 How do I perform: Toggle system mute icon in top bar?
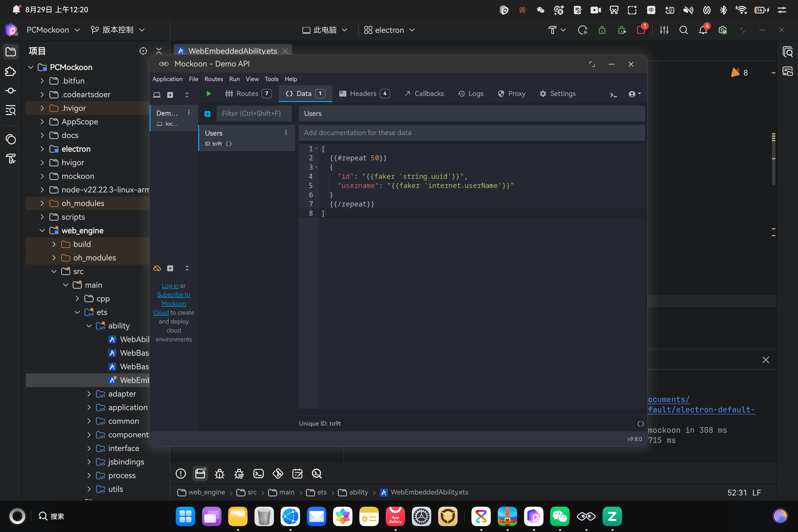pos(689,10)
